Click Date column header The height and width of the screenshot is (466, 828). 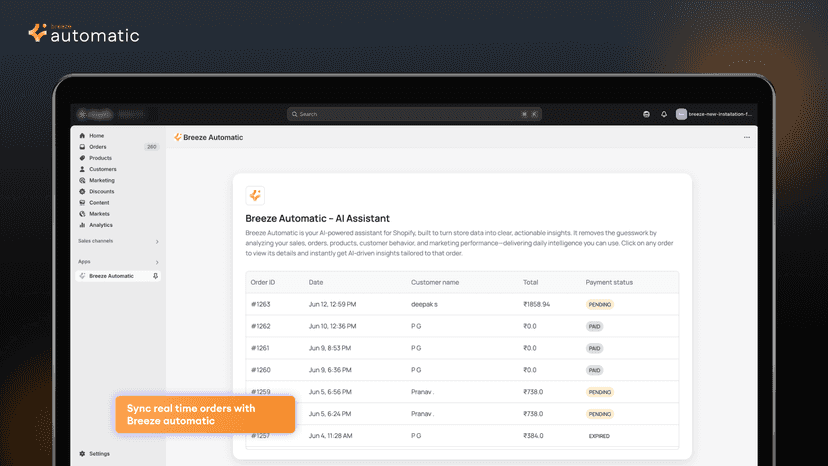click(x=316, y=282)
